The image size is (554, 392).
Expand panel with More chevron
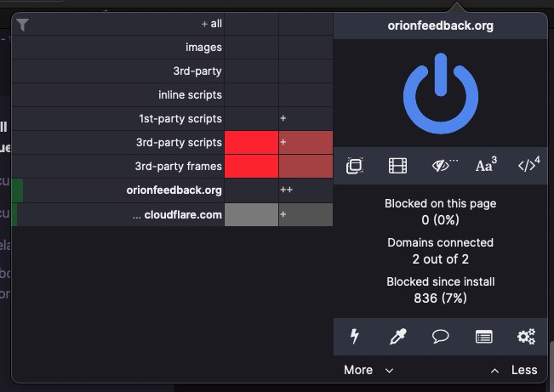tap(368, 370)
